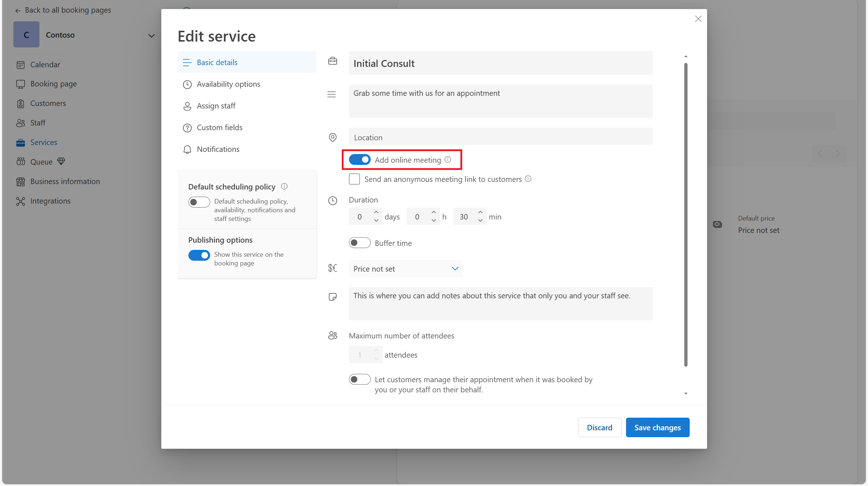868x486 pixels.
Task: Click the info icon next to Add online meeting
Action: pos(448,159)
